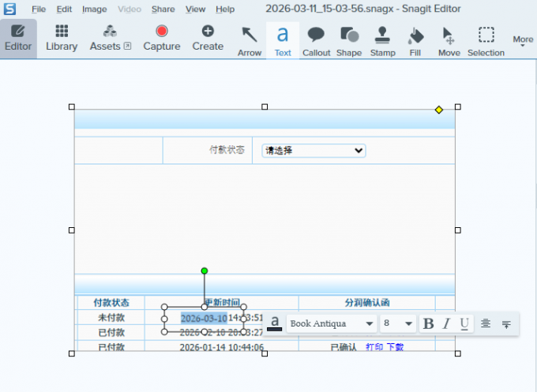Open Book Antiqua font dropdown
The width and height of the screenshot is (537, 392).
332,323
